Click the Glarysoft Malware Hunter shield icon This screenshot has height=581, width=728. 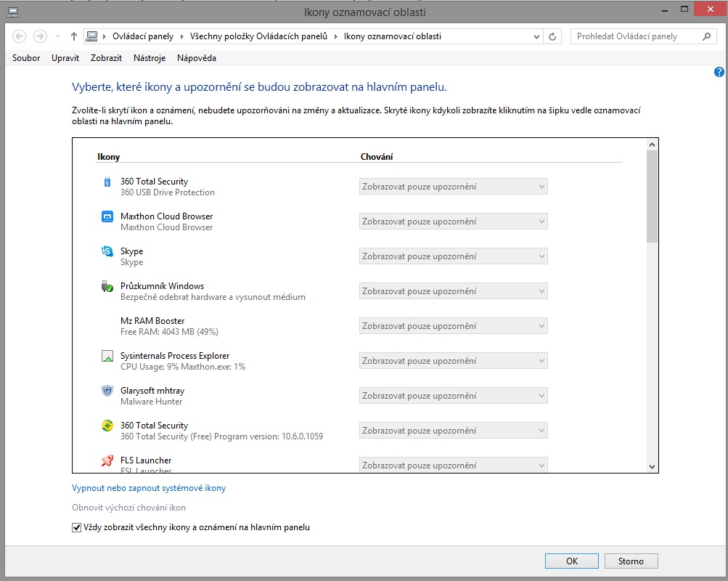(x=107, y=391)
